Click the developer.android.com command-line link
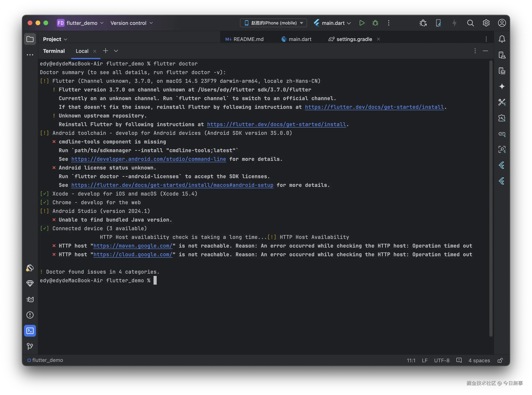 [148, 159]
